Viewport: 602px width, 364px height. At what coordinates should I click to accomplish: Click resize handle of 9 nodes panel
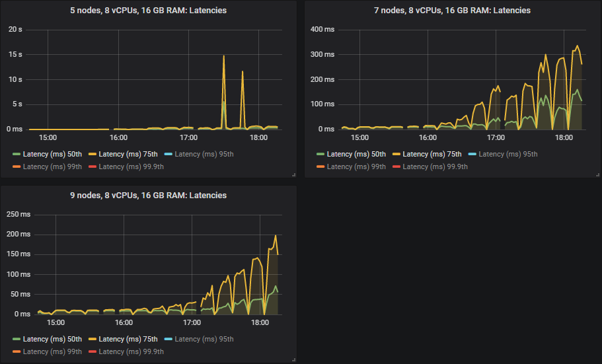pyautogui.click(x=293, y=359)
